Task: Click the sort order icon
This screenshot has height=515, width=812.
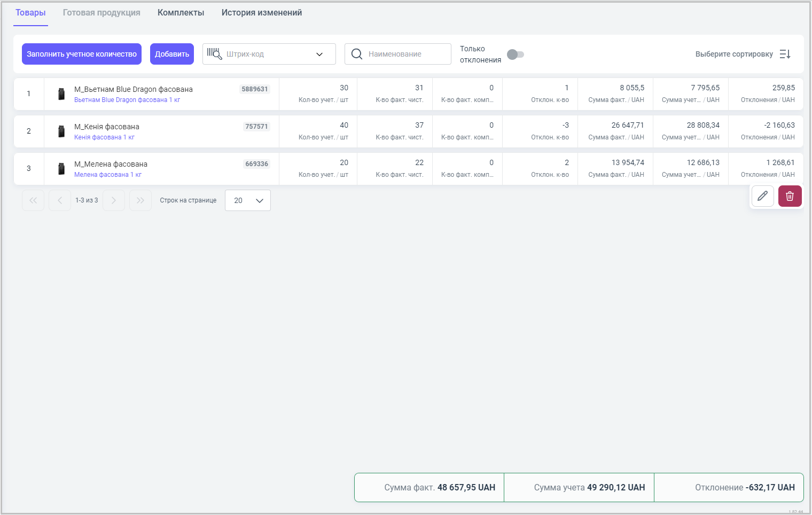Action: [785, 54]
